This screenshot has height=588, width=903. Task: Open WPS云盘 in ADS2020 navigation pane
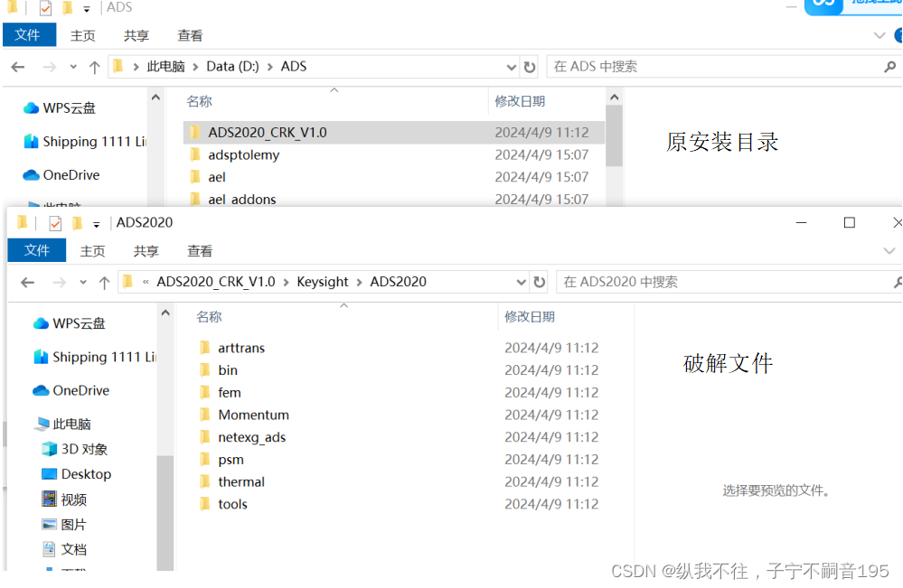pyautogui.click(x=69, y=323)
